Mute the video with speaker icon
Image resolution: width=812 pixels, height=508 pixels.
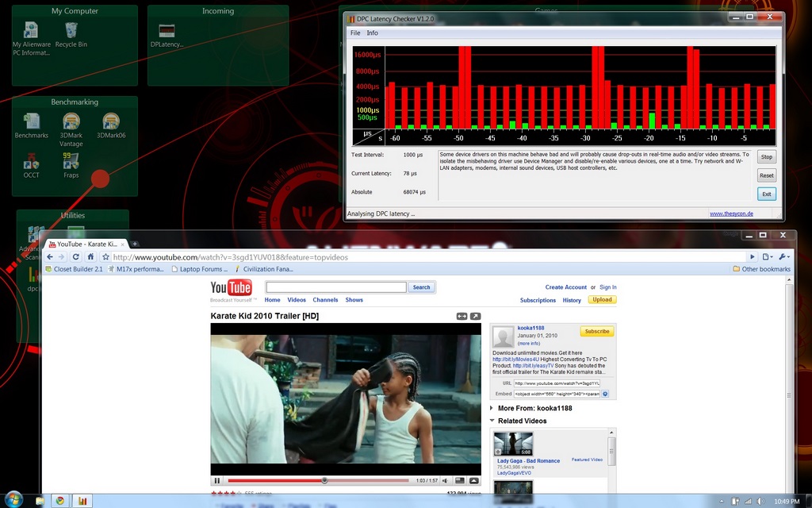click(x=446, y=480)
